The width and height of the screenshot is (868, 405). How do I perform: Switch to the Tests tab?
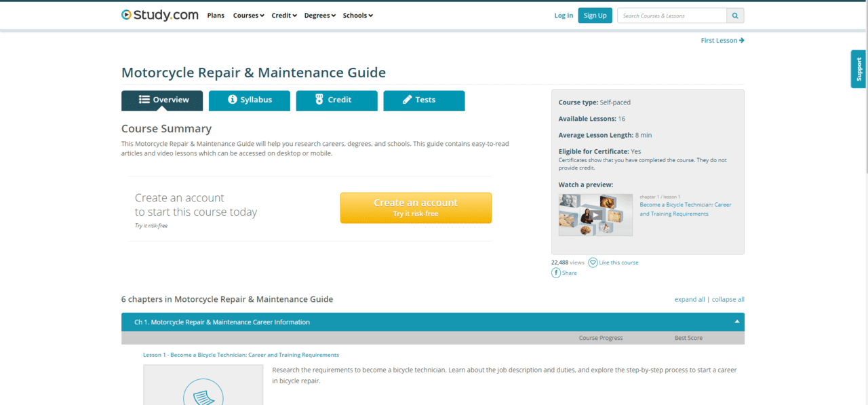(425, 100)
